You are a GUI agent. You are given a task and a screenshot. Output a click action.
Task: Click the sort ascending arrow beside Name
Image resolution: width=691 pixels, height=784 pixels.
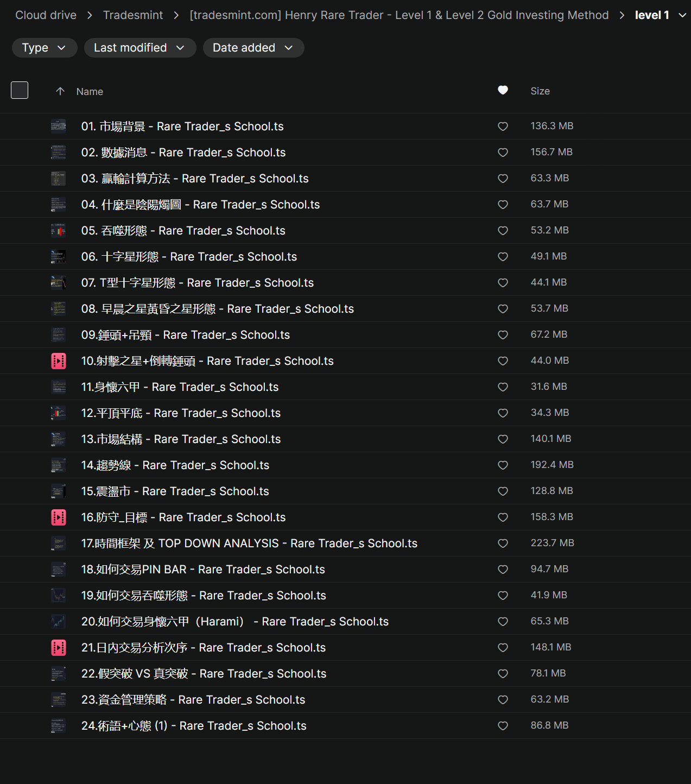click(x=60, y=91)
